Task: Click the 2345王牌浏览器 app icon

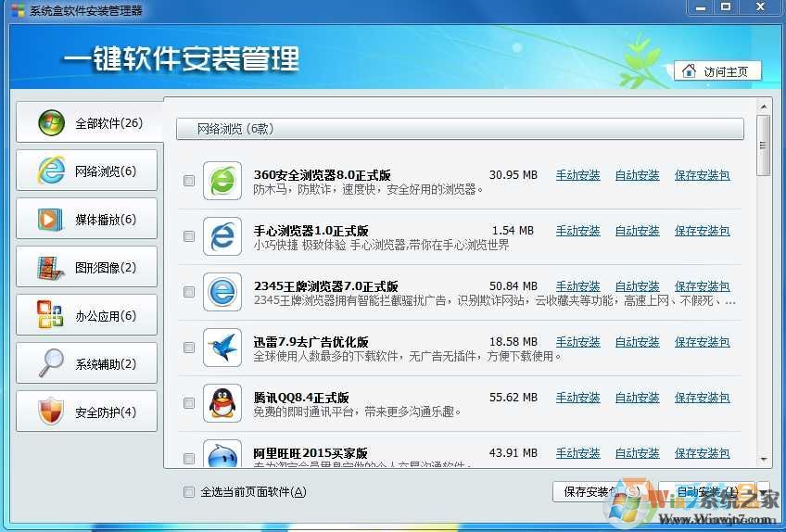Action: (x=222, y=292)
